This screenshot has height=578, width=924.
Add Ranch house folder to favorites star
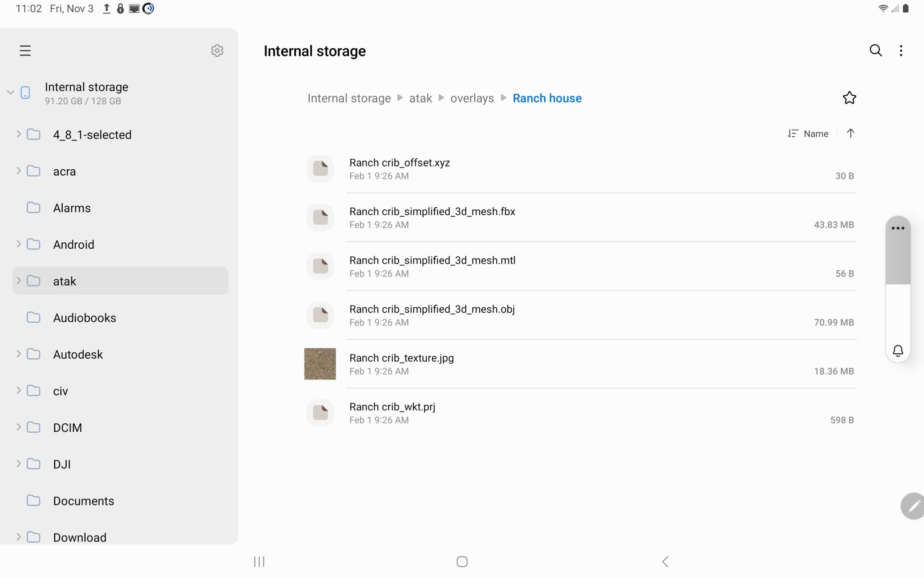[x=849, y=98]
